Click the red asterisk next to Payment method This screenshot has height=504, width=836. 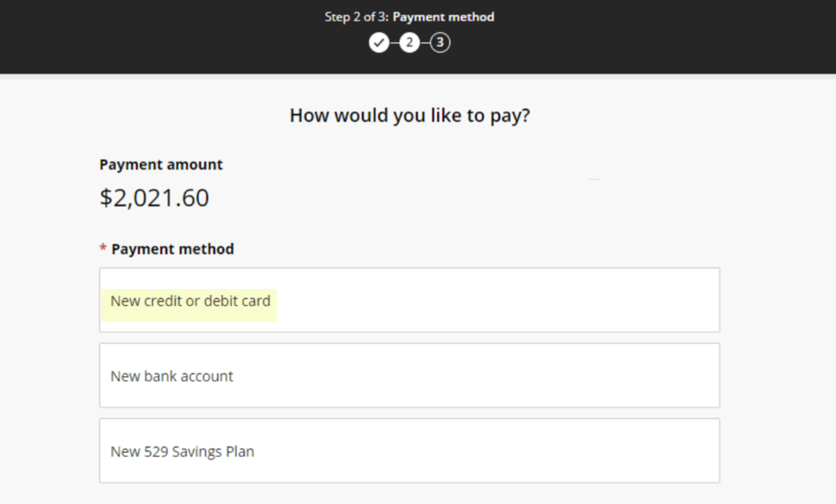click(101, 248)
